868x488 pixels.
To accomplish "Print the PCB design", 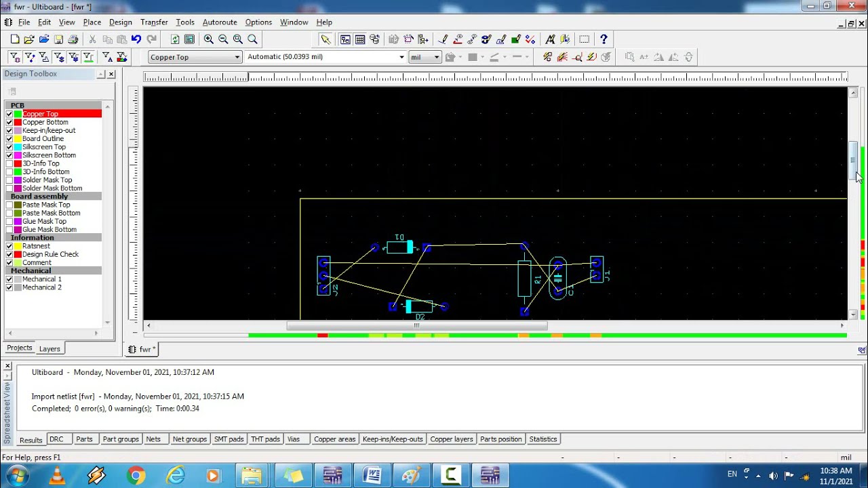I will (x=73, y=39).
